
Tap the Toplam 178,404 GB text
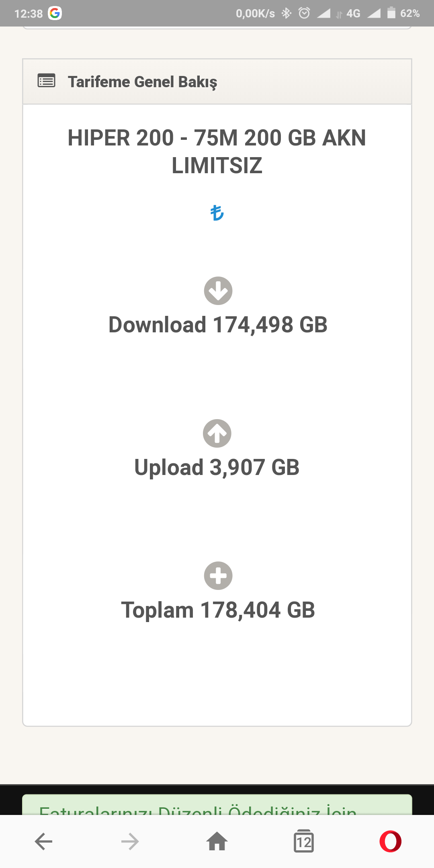pos(218,610)
